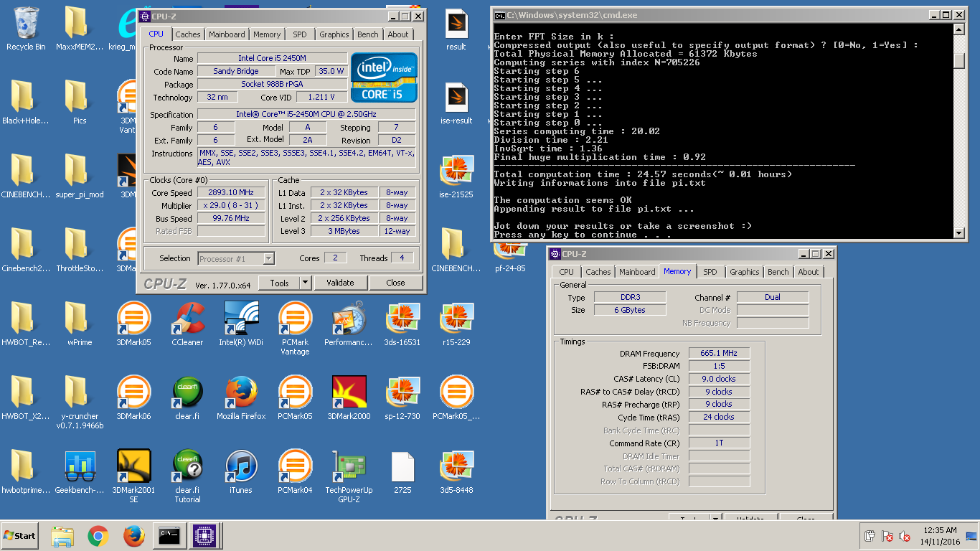Open the 3DMark2000 shortcut
Screen dimensions: 980x551
pos(349,398)
